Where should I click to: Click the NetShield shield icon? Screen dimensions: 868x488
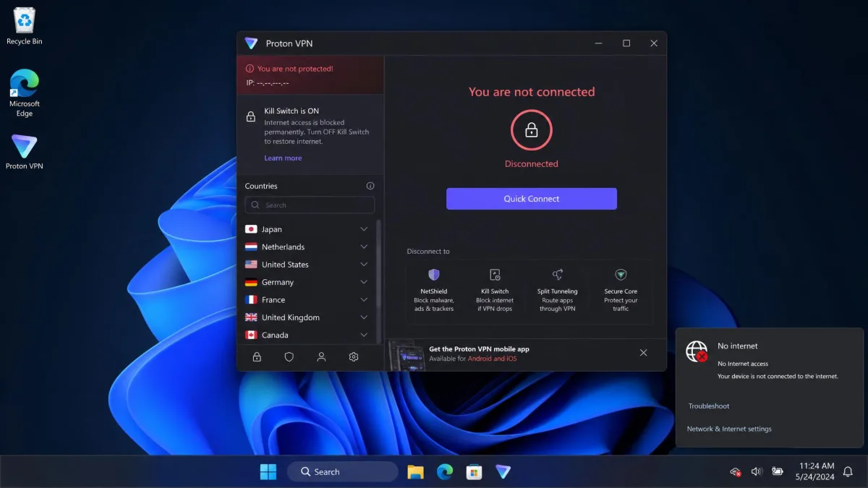click(434, 275)
